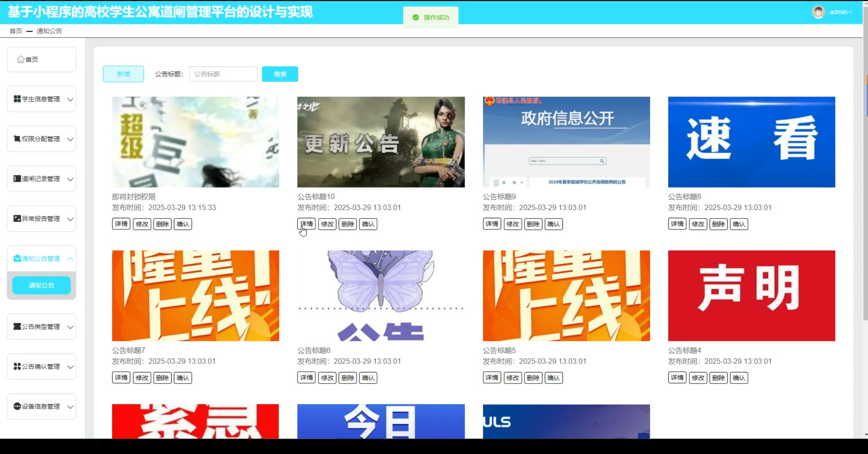Image resolution: width=868 pixels, height=454 pixels.
Task: Click the student info management grid icon
Action: [x=17, y=99]
